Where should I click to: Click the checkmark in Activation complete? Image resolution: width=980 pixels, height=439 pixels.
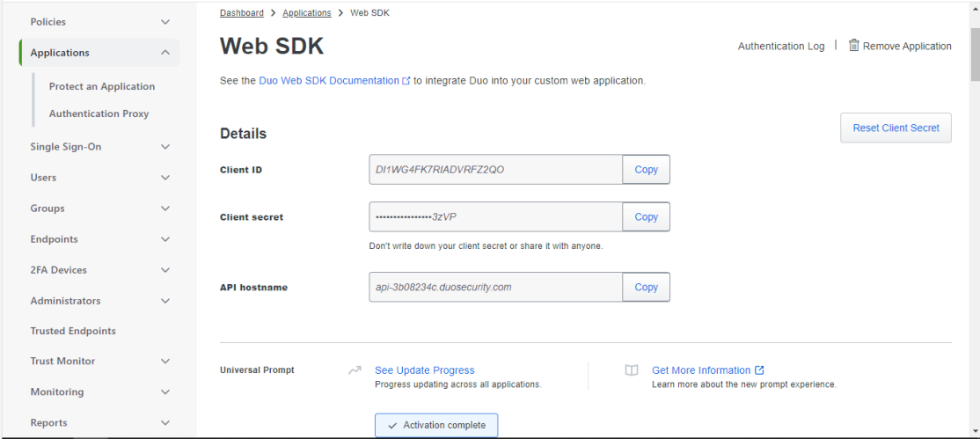click(x=392, y=425)
